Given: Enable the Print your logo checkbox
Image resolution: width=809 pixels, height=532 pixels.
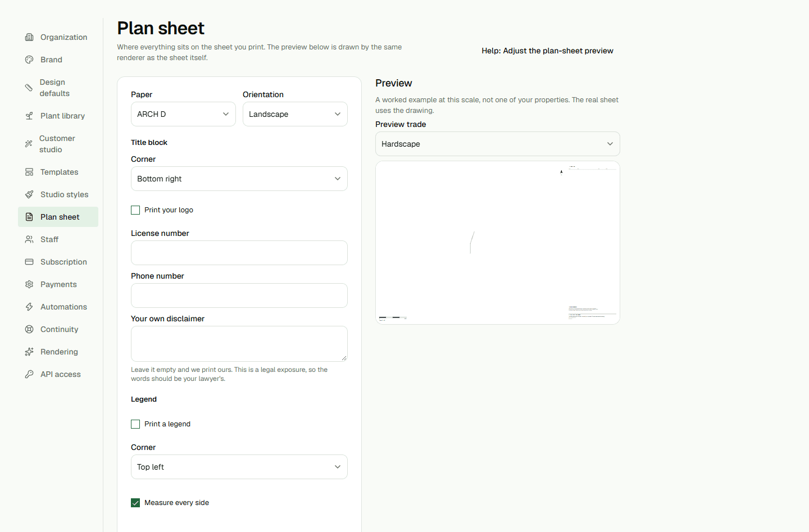Looking at the screenshot, I should [135, 210].
